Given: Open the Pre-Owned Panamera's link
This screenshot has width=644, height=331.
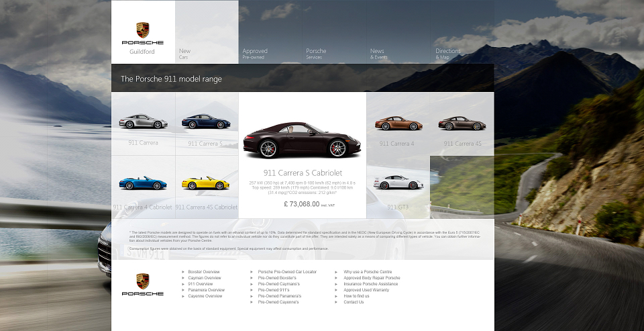Looking at the screenshot, I should pyautogui.click(x=279, y=296).
